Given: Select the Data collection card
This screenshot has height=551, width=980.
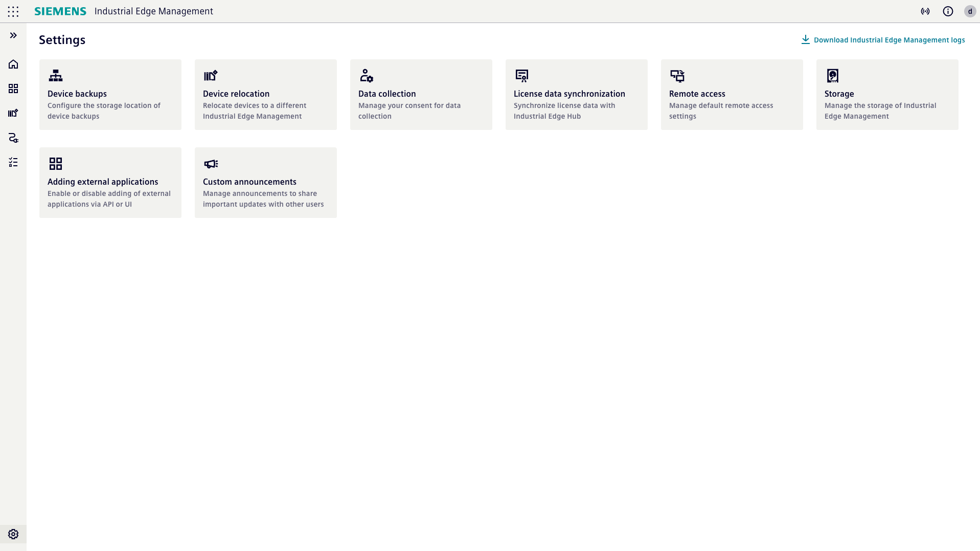Looking at the screenshot, I should pos(421,95).
